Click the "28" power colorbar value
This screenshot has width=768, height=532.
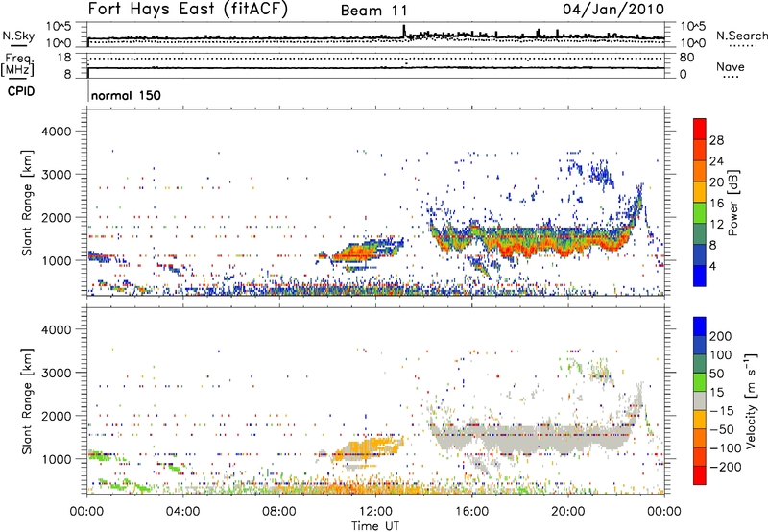point(716,140)
